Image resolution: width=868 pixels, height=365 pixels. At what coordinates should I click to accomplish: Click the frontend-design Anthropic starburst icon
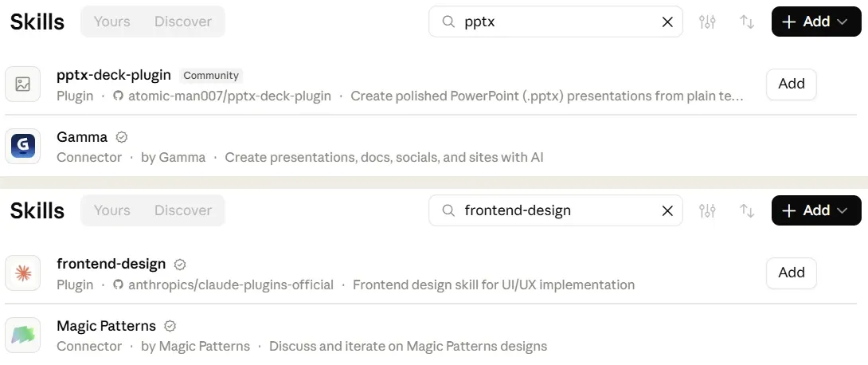pos(23,273)
